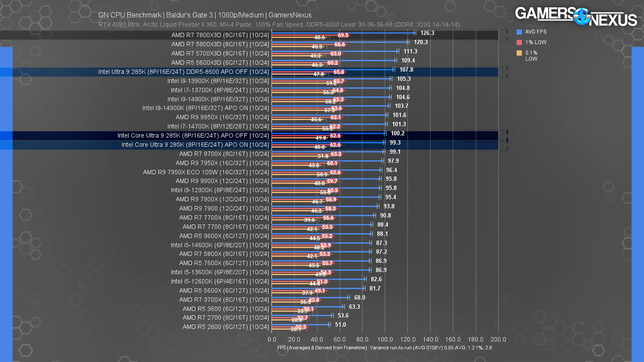Click the orange 0.1% LOW legend swatch
This screenshot has height=362, width=644.
point(519,53)
